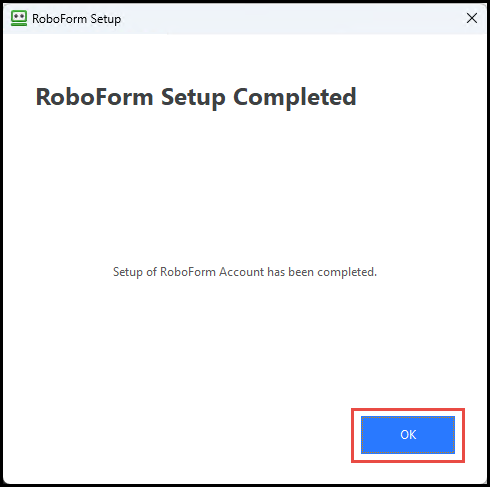This screenshot has height=487, width=490.
Task: Click the green RoboForm robot icon
Action: (19, 18)
